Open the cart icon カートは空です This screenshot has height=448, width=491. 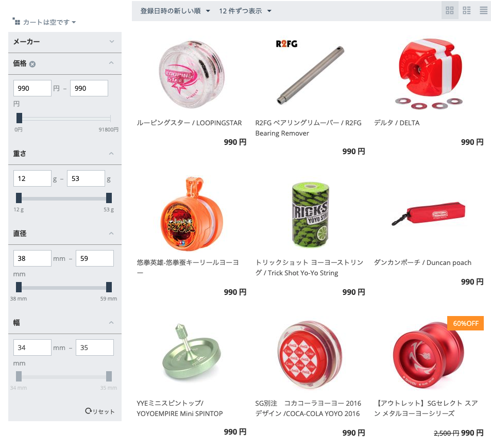pos(16,21)
